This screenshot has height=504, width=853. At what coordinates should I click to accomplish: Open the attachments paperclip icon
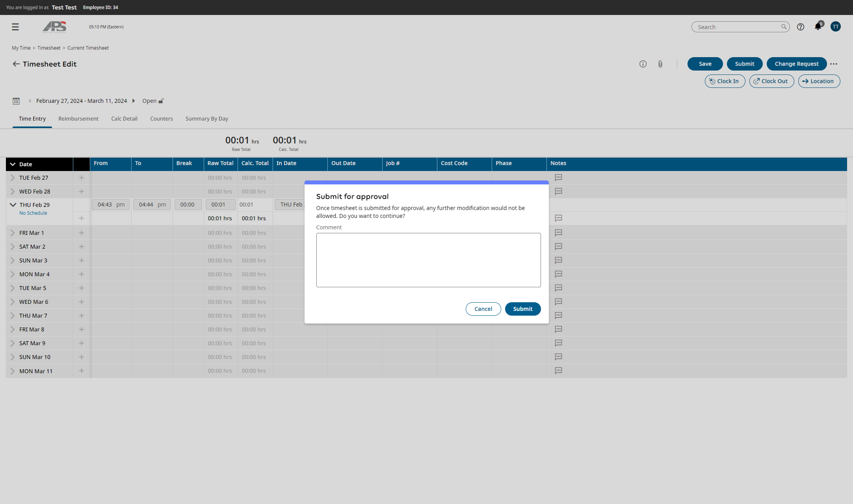[x=660, y=64]
